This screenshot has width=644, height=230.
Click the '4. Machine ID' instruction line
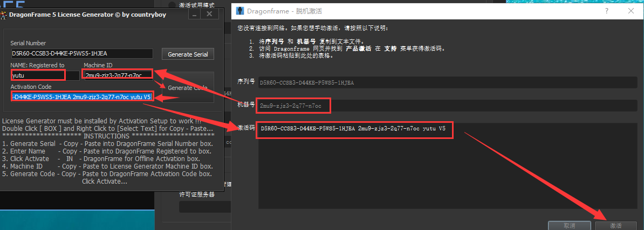(107, 166)
